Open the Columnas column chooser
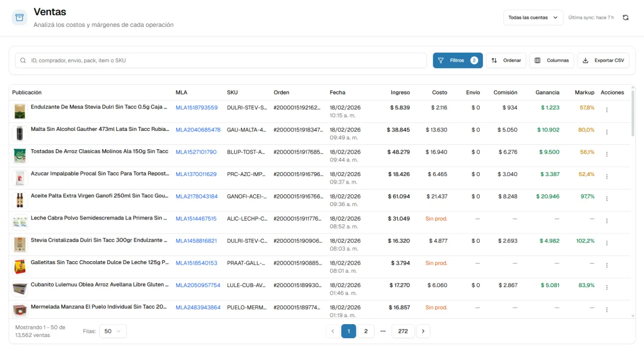Image resolution: width=644 pixels, height=351 pixels. click(552, 61)
